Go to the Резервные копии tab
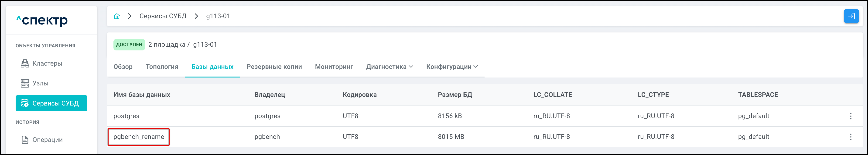 pyautogui.click(x=274, y=67)
